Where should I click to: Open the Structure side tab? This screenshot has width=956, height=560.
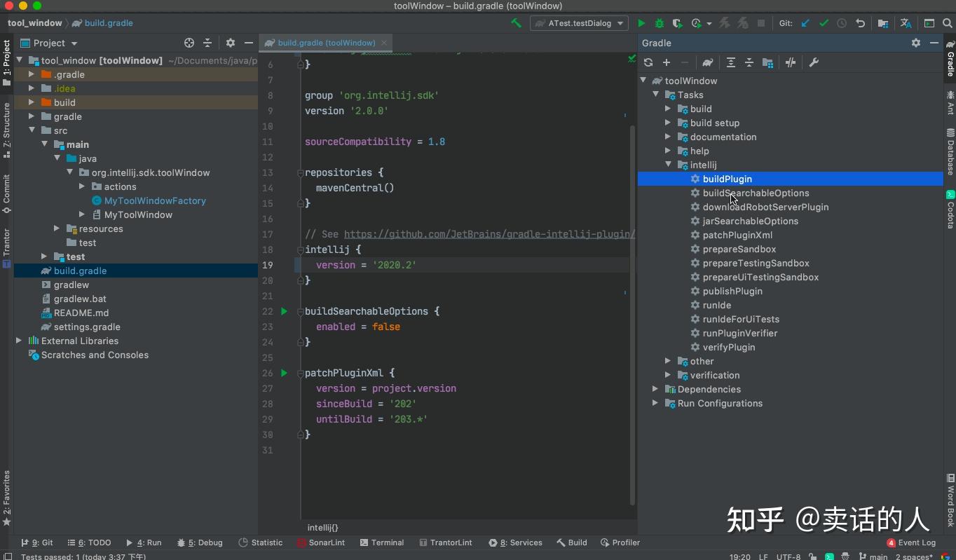(x=6, y=130)
